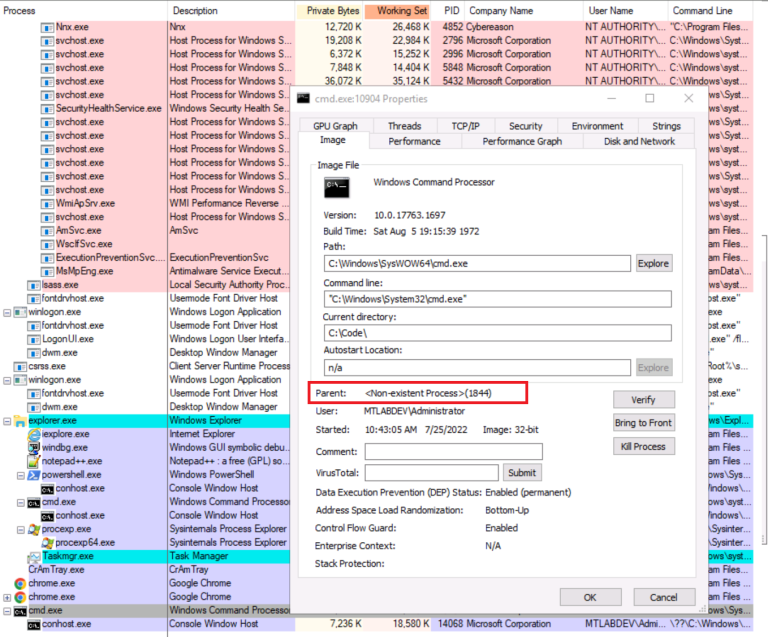The image size is (768, 637).
Task: Submit the process to VirusTotal
Action: [521, 473]
